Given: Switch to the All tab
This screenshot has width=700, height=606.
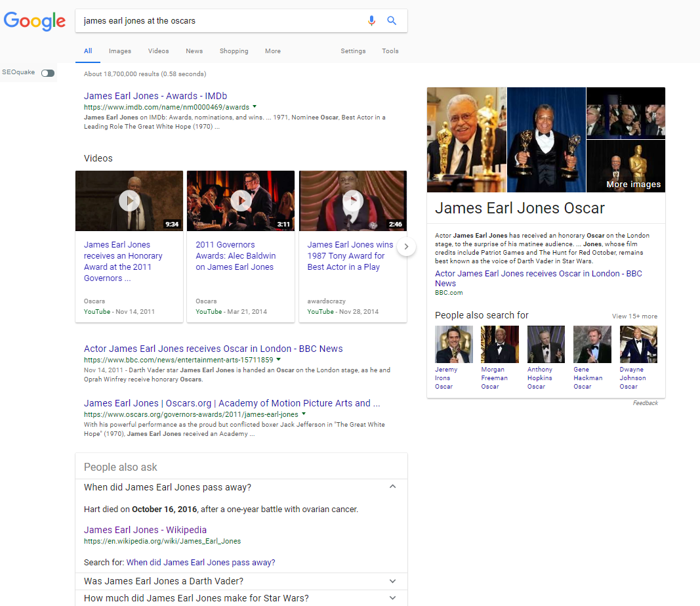Looking at the screenshot, I should (x=88, y=51).
